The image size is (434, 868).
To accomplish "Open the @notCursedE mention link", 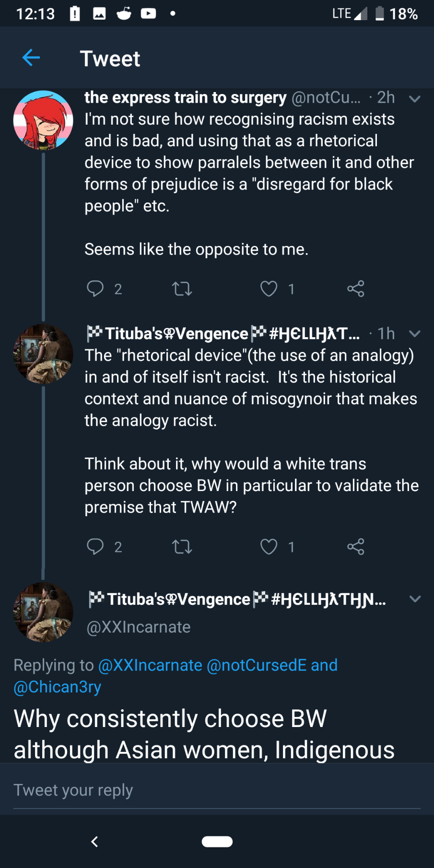I will pos(257,665).
